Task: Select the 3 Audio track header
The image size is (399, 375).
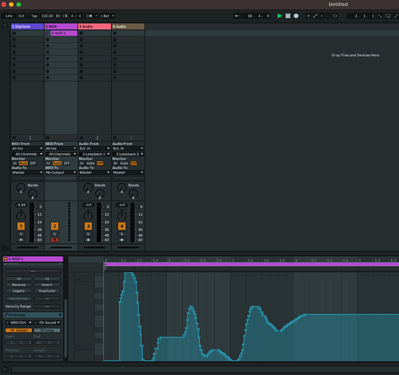Action: click(x=95, y=26)
